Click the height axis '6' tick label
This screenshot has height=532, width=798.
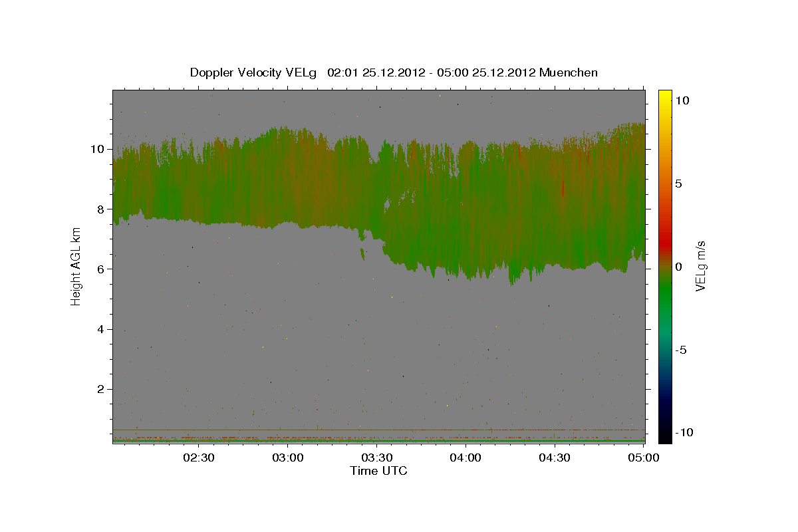click(102, 269)
